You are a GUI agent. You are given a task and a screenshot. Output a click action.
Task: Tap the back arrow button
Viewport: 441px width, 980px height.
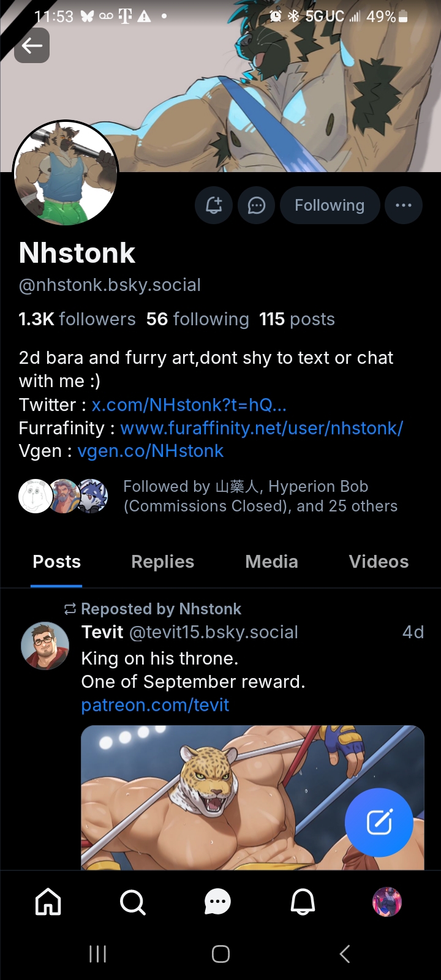coord(32,45)
